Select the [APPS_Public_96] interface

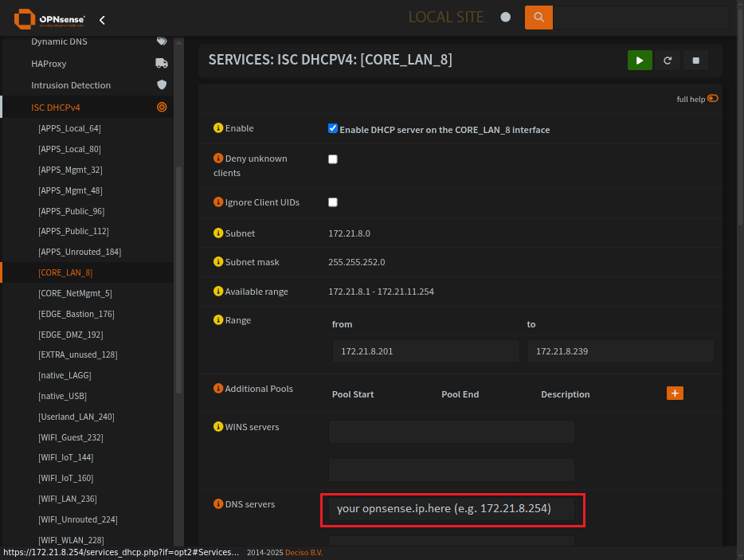point(71,211)
